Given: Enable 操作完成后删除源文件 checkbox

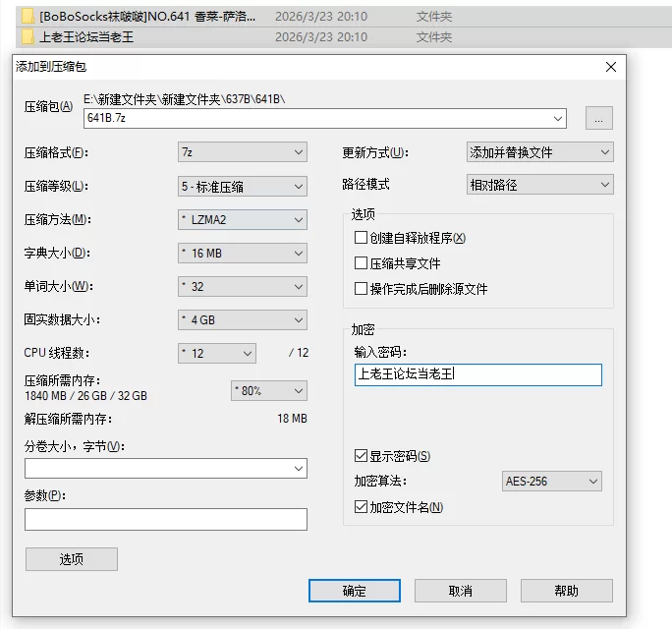Looking at the screenshot, I should (x=361, y=289).
